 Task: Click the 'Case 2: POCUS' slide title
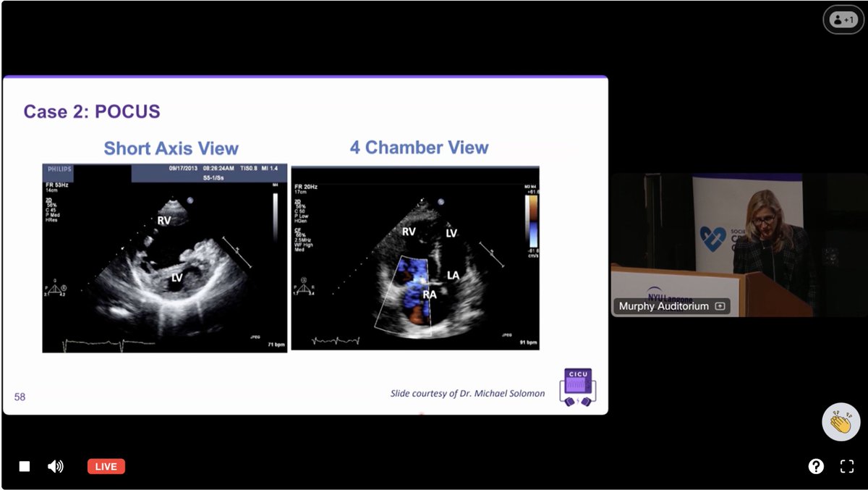click(x=92, y=111)
